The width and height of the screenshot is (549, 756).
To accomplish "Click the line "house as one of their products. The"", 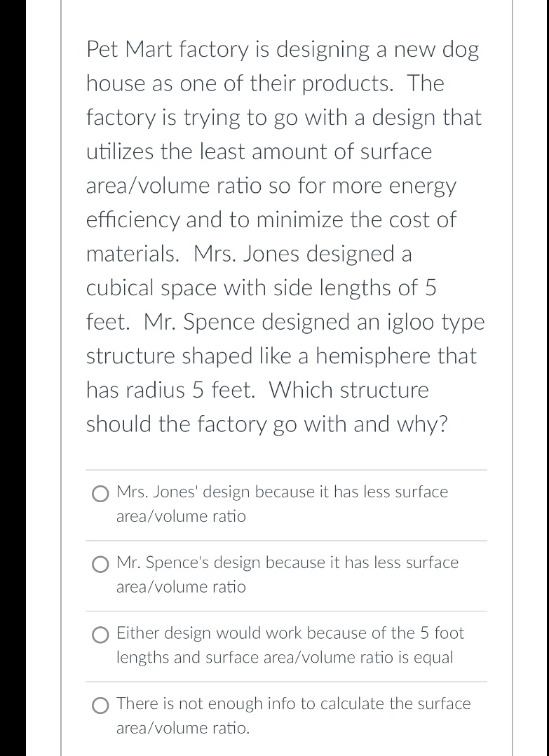I will point(265,83).
